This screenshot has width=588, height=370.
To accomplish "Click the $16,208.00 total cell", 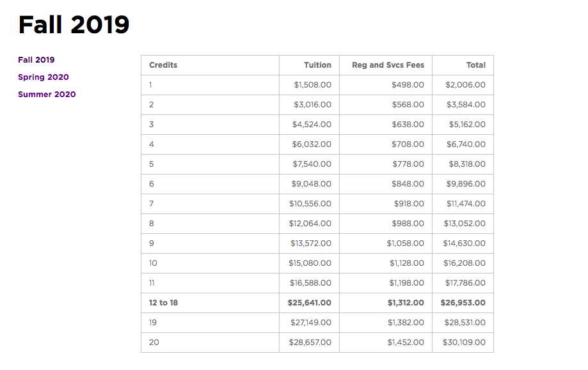I will click(x=464, y=263).
